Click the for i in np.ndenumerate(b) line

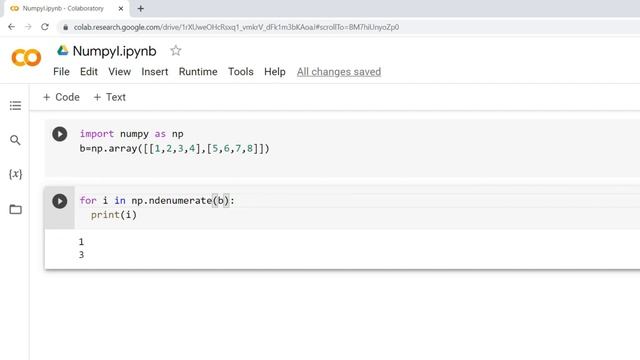(157, 200)
